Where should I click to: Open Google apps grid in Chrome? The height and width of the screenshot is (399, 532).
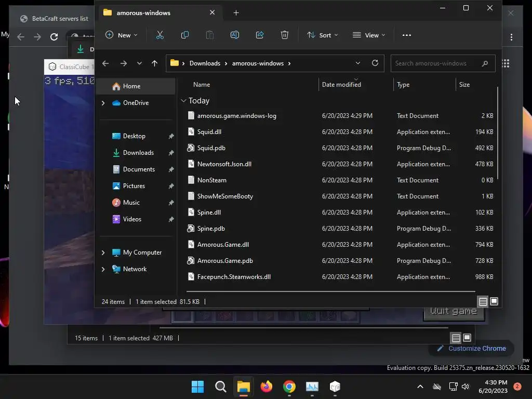tap(506, 63)
